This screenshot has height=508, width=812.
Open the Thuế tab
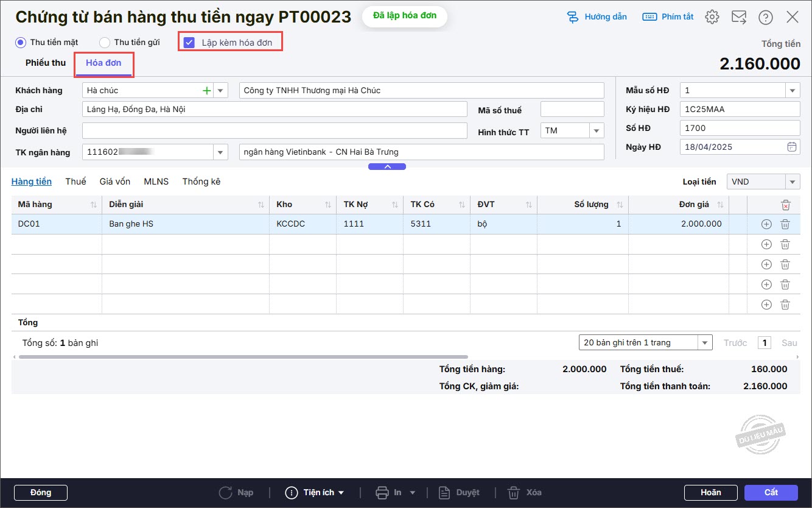point(75,182)
